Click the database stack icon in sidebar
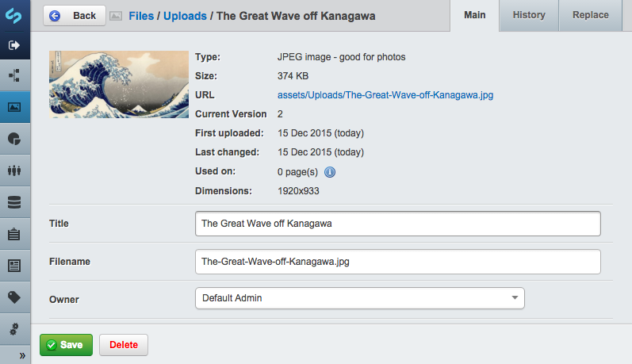 pos(14,202)
